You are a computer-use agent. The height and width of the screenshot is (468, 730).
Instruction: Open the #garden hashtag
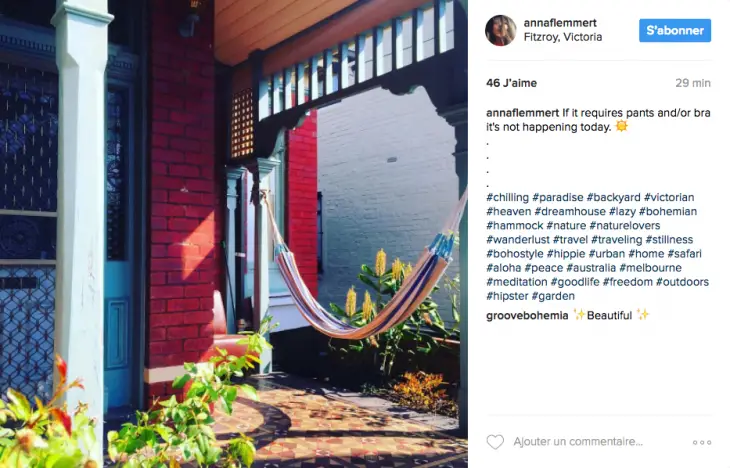point(553,296)
